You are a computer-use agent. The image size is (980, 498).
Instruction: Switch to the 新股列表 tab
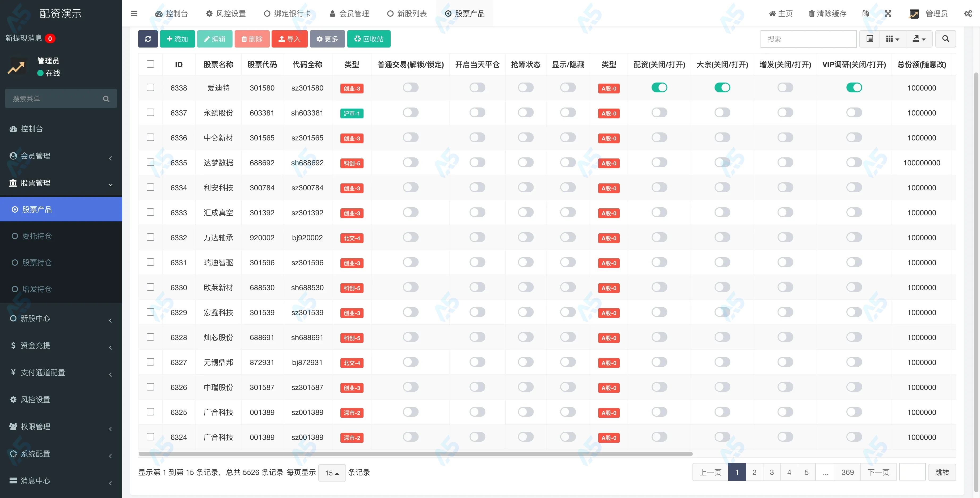click(x=407, y=14)
